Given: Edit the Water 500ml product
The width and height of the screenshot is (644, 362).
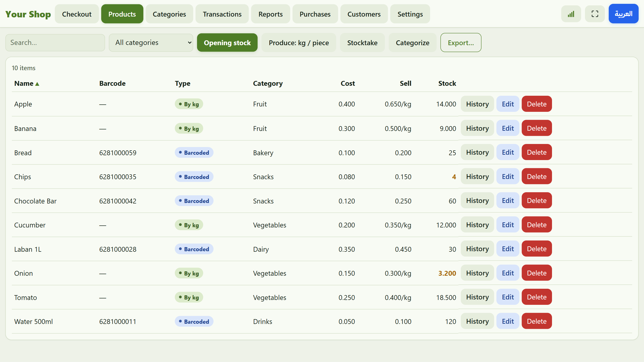Looking at the screenshot, I should (x=508, y=321).
